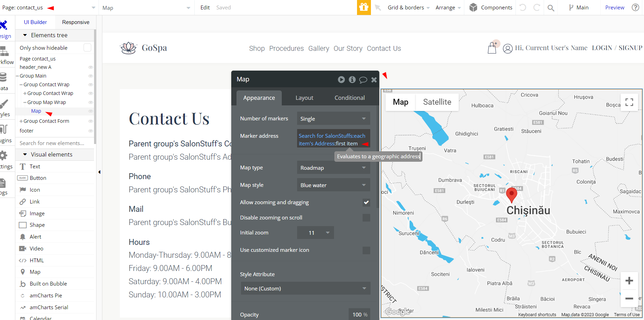Viewport: 644px width, 320px height.
Task: Click the Main branch icon
Action: coord(571,7)
